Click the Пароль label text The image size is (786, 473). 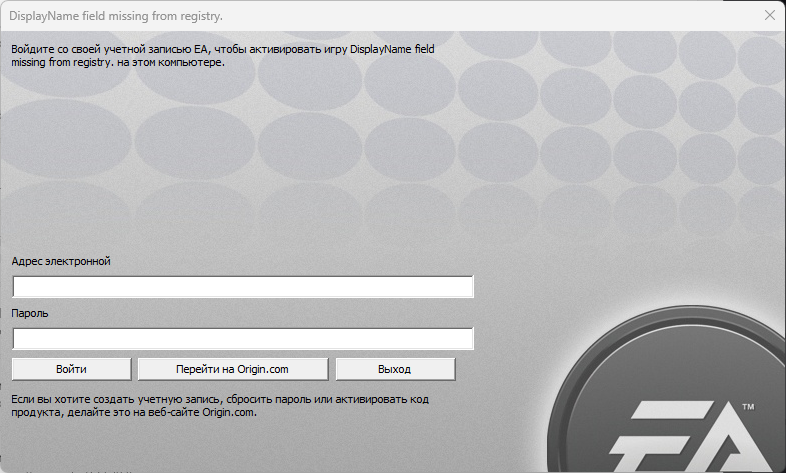pyautogui.click(x=30, y=313)
